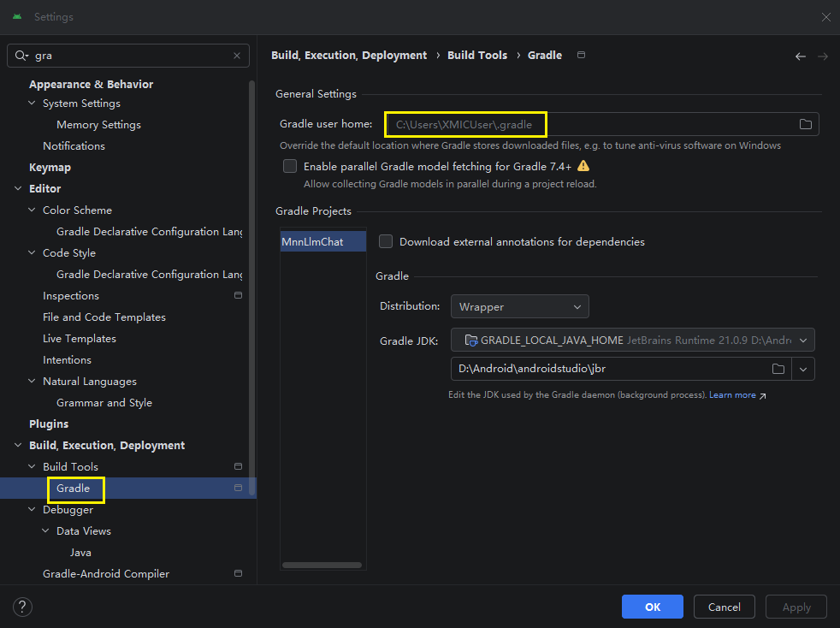Select MnnLlmChat in Gradle Projects
This screenshot has width=840, height=628.
tap(323, 241)
